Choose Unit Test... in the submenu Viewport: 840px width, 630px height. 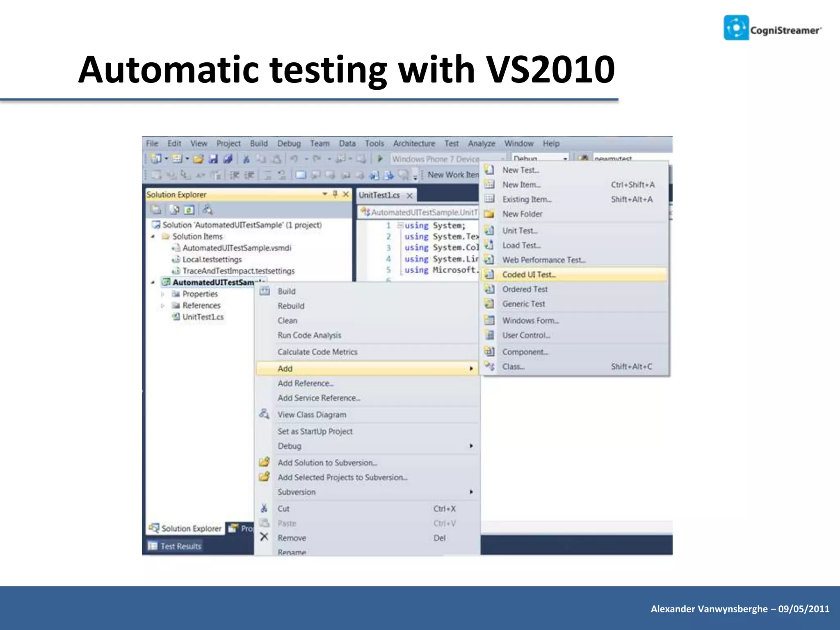point(574,231)
